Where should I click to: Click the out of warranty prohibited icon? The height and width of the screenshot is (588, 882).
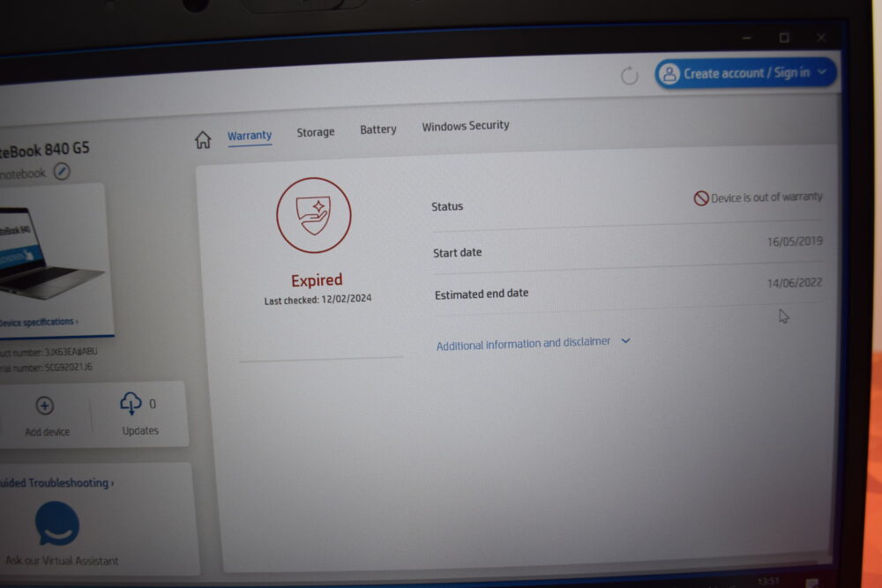tap(701, 197)
